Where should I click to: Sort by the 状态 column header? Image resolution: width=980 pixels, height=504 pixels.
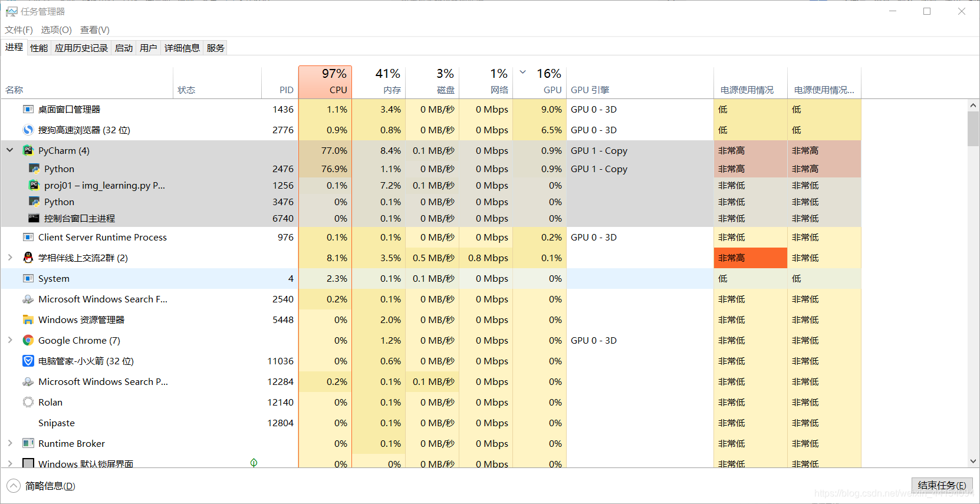click(x=218, y=82)
